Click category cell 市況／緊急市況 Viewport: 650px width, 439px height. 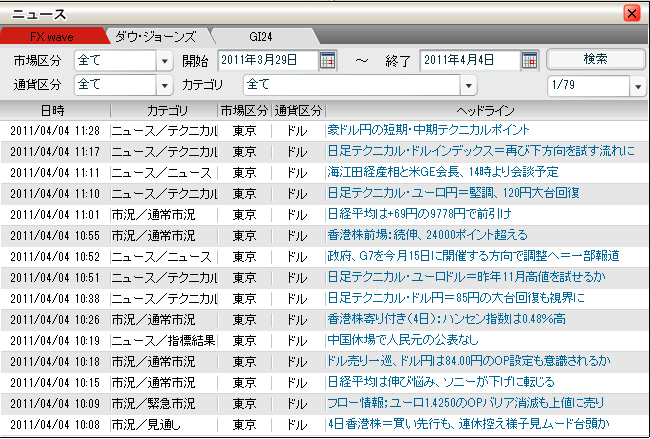[153, 404]
